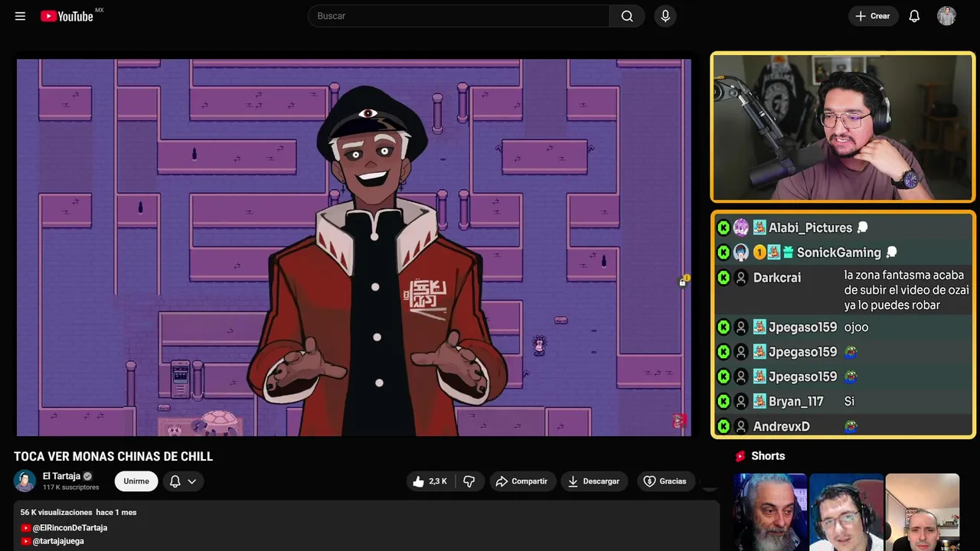Screen dimensions: 980x551
Task: Click the lock icon on video edge
Action: click(682, 282)
